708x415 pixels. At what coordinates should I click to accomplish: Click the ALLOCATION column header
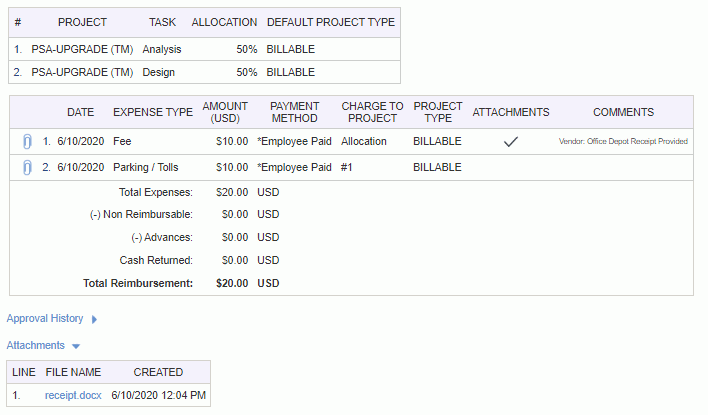pyautogui.click(x=224, y=22)
